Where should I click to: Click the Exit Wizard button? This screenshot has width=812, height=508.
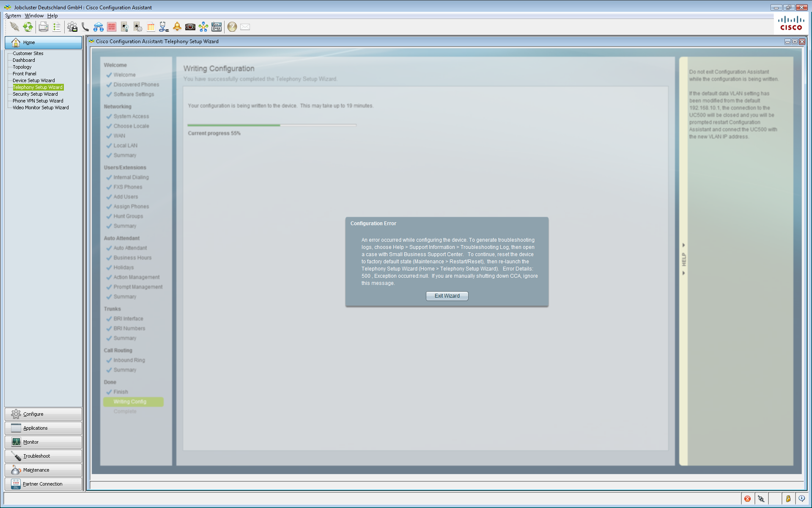[x=447, y=296]
